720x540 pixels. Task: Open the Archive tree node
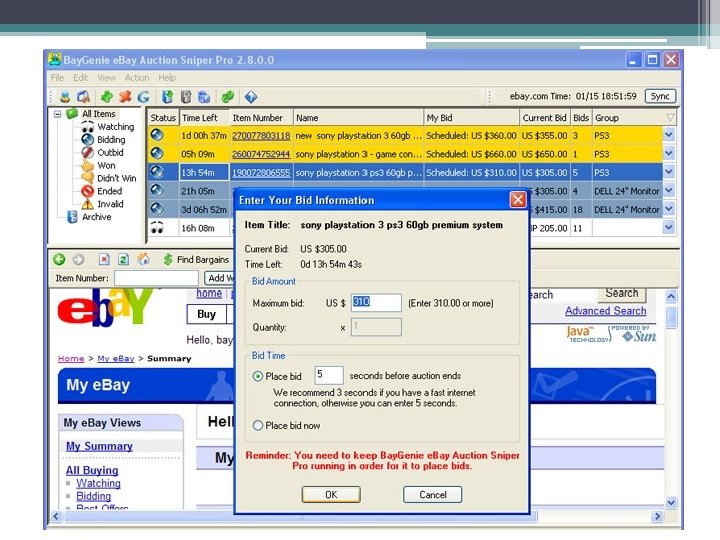[x=96, y=217]
